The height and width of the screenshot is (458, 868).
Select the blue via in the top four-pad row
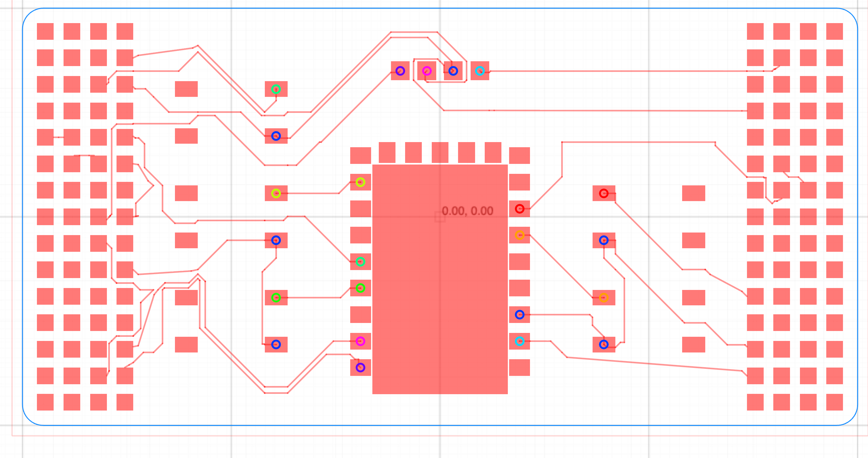[453, 71]
